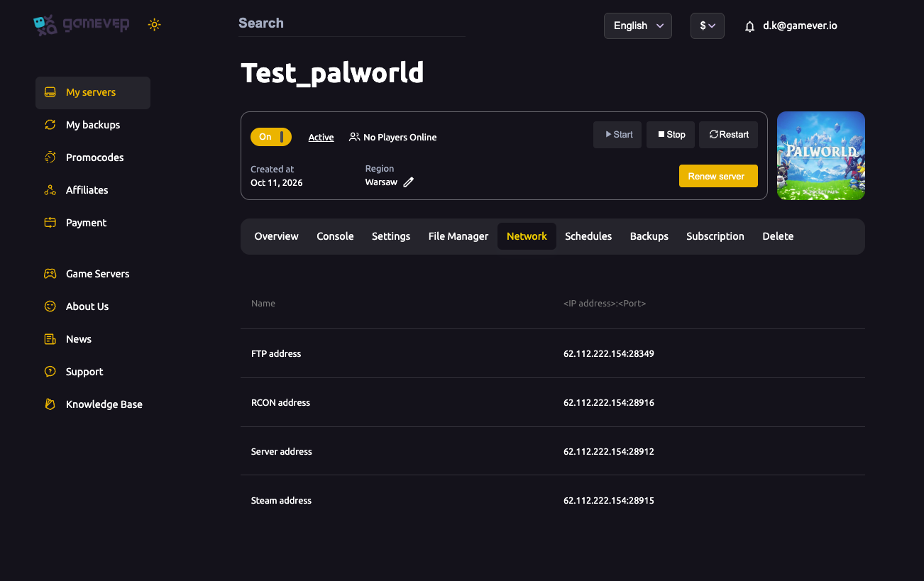Open the Settings tab
The width and height of the screenshot is (924, 581).
click(x=391, y=236)
